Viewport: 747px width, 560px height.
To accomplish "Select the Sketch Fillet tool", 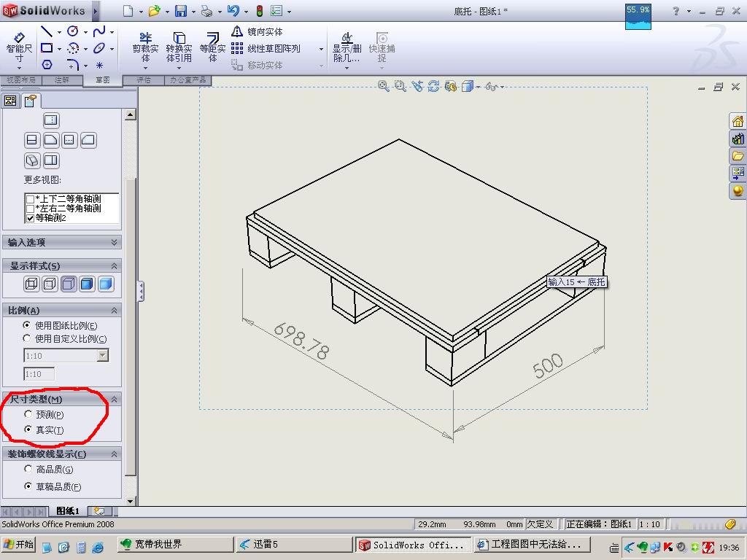I will coord(73,64).
